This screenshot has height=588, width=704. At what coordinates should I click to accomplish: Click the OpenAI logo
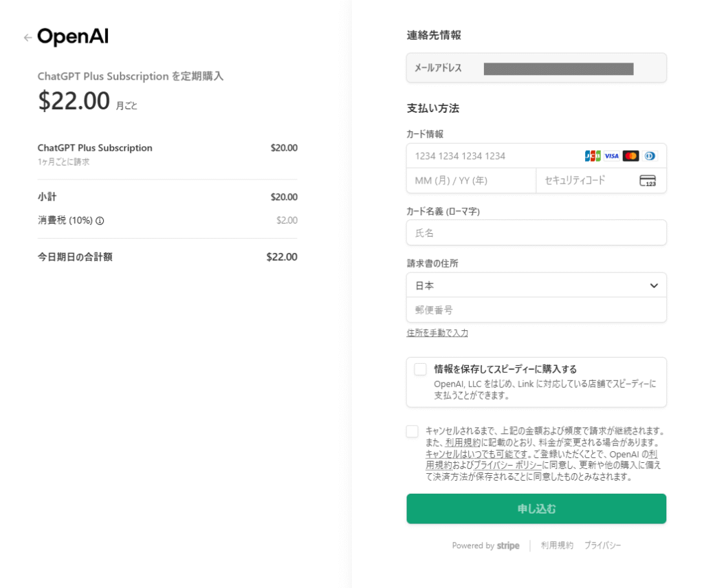coord(73,37)
